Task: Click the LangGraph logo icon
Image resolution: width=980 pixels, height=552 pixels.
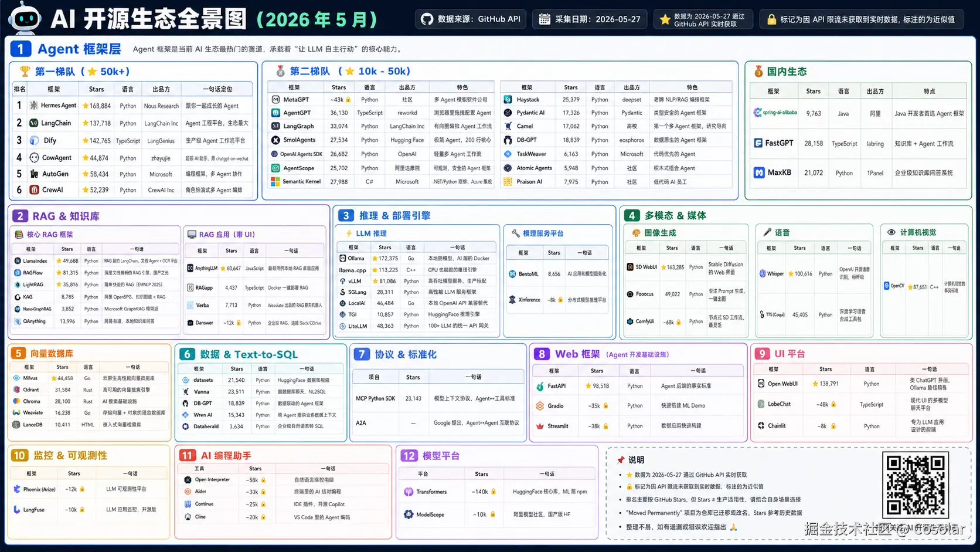Action: (x=275, y=126)
